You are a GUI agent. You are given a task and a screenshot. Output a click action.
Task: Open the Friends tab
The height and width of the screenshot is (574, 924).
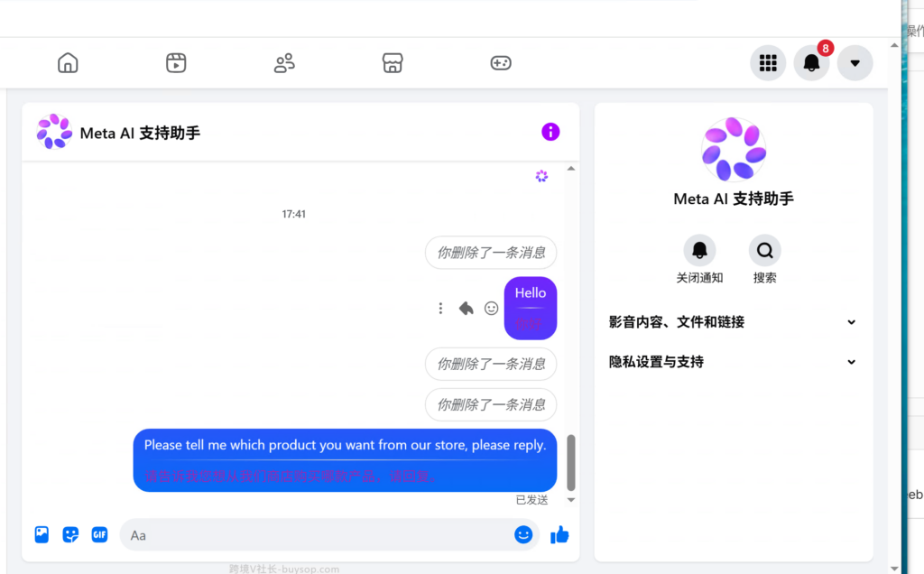coord(284,62)
